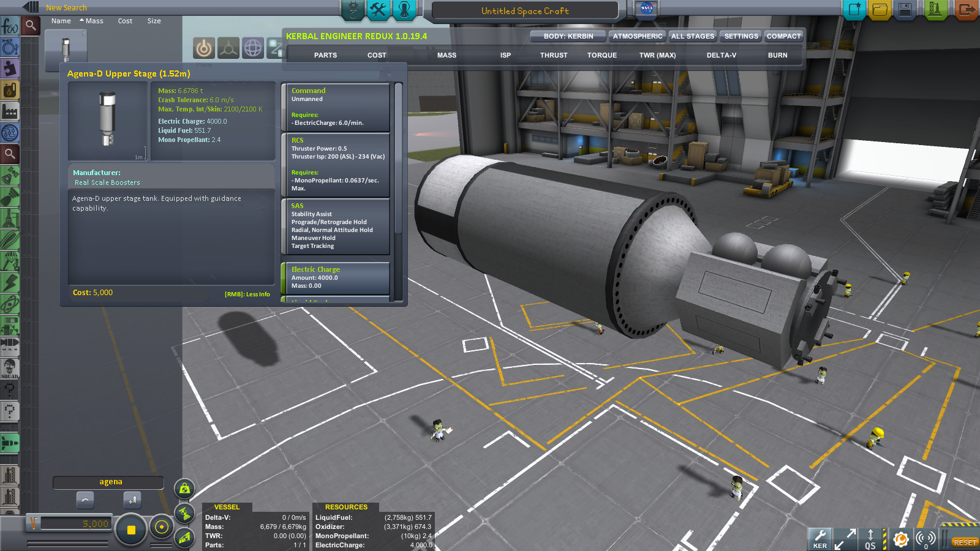Screen dimensions: 980x551
Task: Select the Command module info block
Action: pos(336,107)
